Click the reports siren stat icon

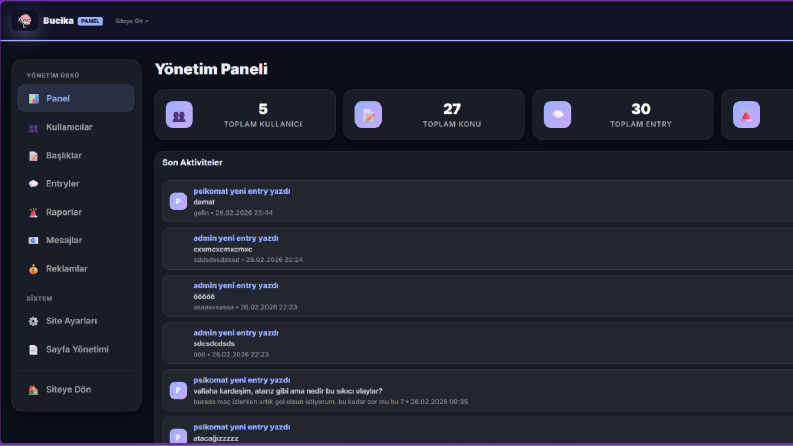[x=746, y=115]
